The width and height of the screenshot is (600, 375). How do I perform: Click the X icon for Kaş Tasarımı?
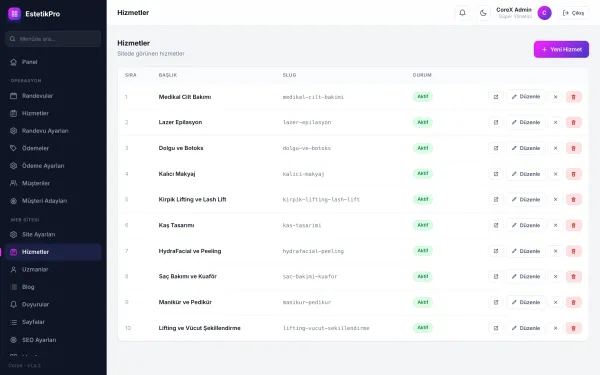[x=555, y=225]
